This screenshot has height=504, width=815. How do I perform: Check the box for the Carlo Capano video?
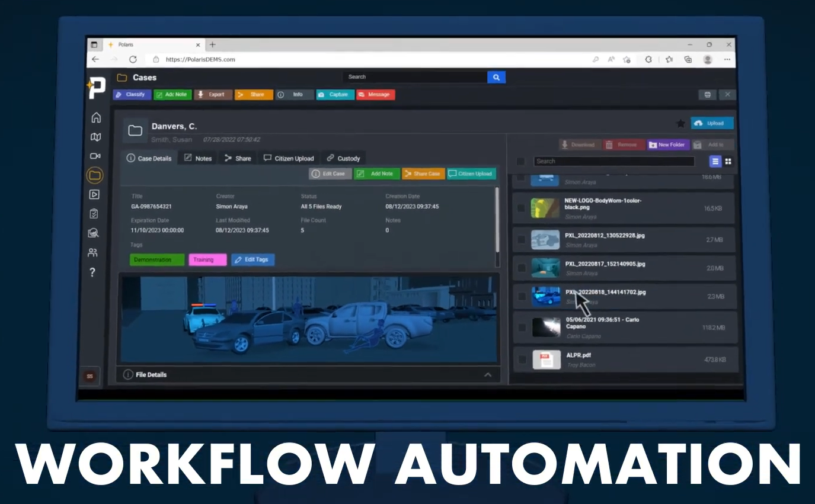(x=522, y=328)
